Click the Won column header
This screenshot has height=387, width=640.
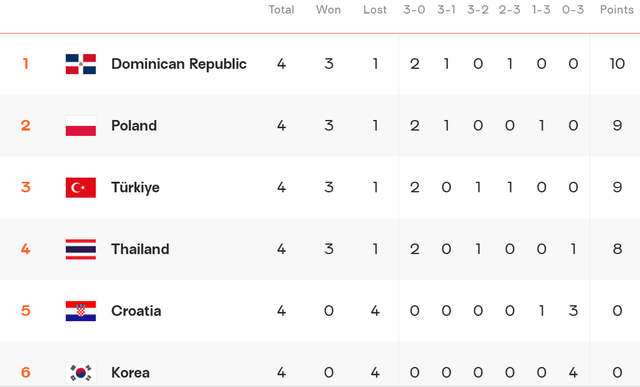pyautogui.click(x=328, y=10)
